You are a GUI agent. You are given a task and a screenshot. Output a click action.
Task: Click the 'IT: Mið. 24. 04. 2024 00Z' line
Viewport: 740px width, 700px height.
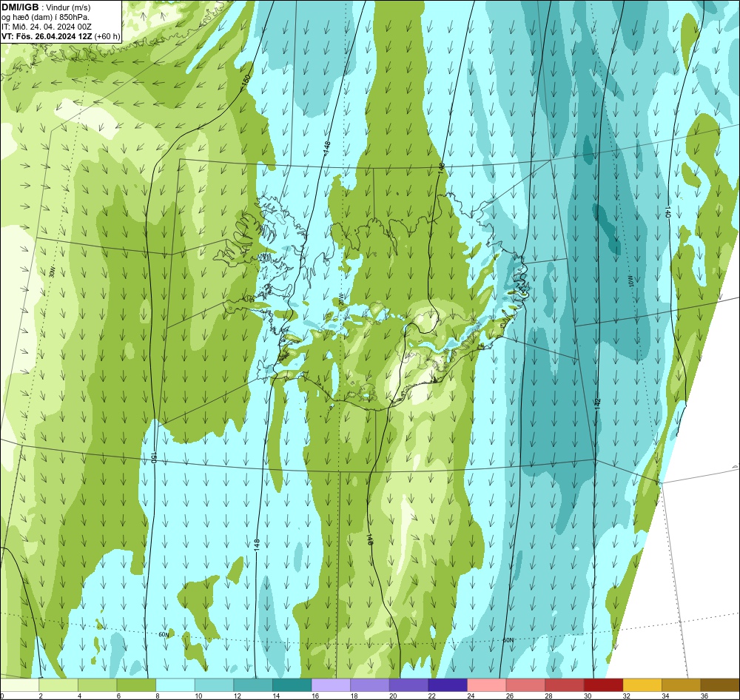(x=46, y=27)
